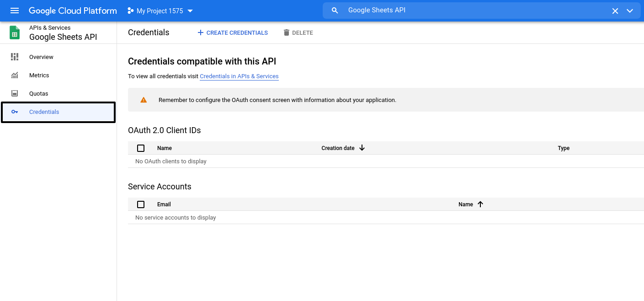This screenshot has width=644, height=301.
Task: Sort OAuth clients by Creation date
Action: (x=338, y=148)
